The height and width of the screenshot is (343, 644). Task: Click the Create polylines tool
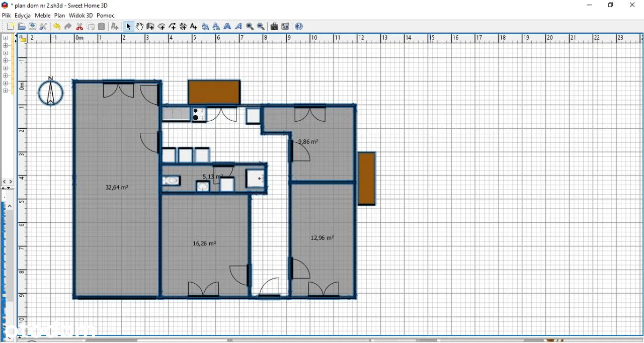(x=173, y=27)
